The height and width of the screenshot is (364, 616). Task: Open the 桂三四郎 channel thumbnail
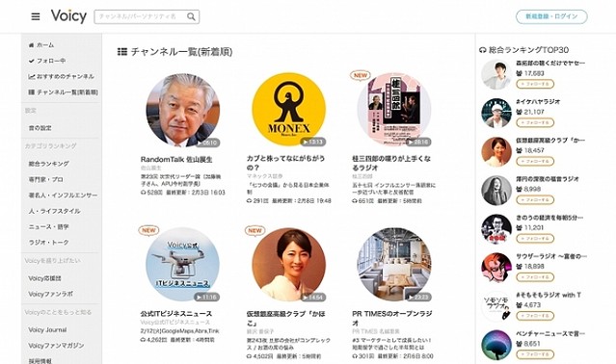coord(394,110)
